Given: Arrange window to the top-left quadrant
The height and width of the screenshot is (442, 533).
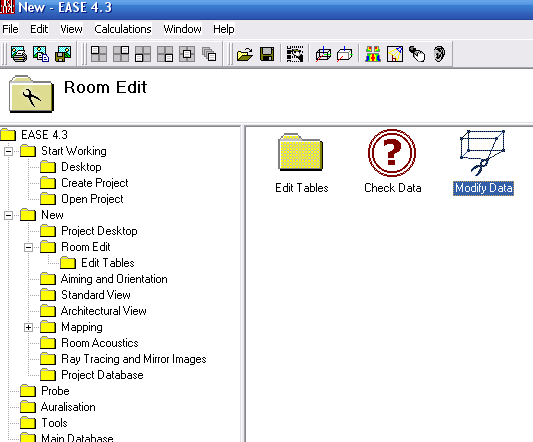Looking at the screenshot, I should click(99, 54).
